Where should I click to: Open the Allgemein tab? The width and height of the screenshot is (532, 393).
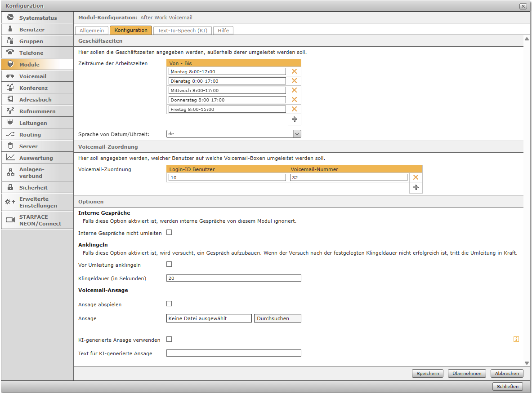92,31
